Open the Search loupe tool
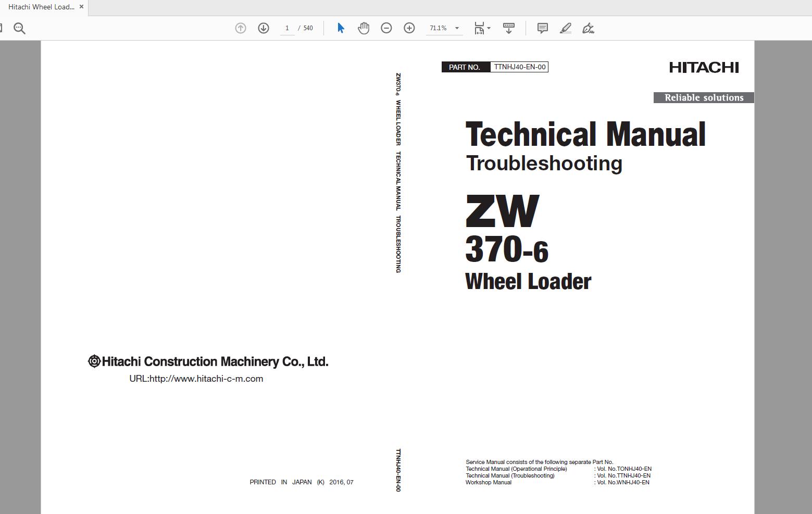Image resolution: width=812 pixels, height=514 pixels. [x=19, y=28]
